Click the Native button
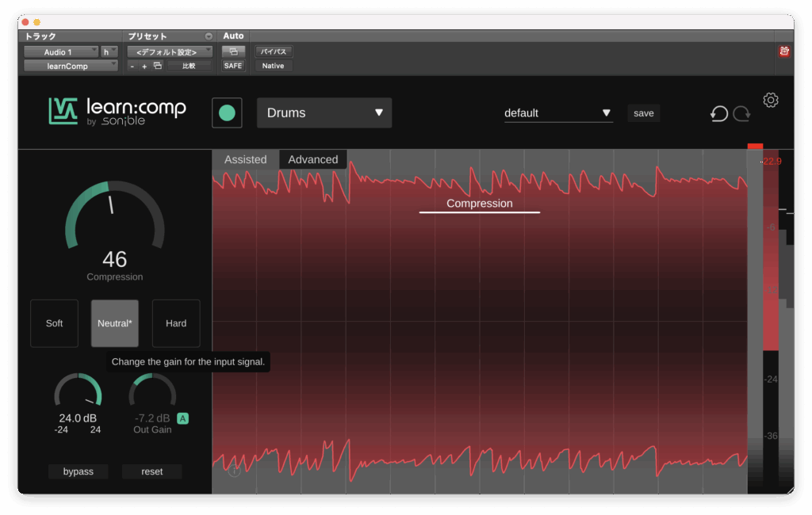The width and height of the screenshot is (812, 515). (x=274, y=66)
